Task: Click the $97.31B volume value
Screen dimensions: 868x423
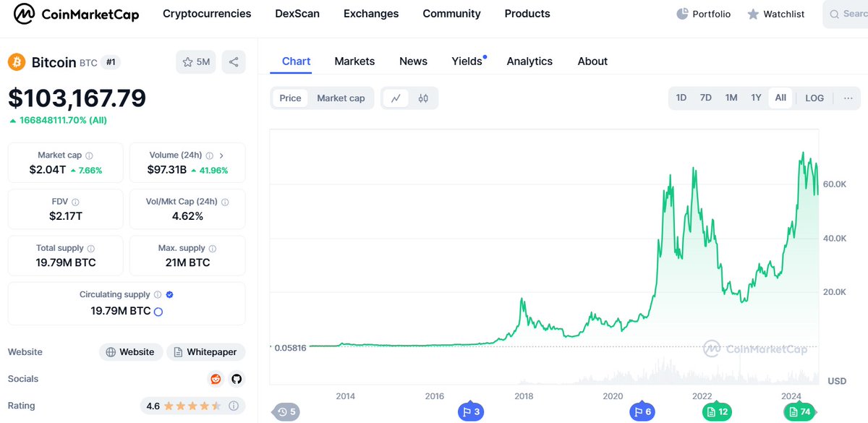Action: pyautogui.click(x=168, y=170)
